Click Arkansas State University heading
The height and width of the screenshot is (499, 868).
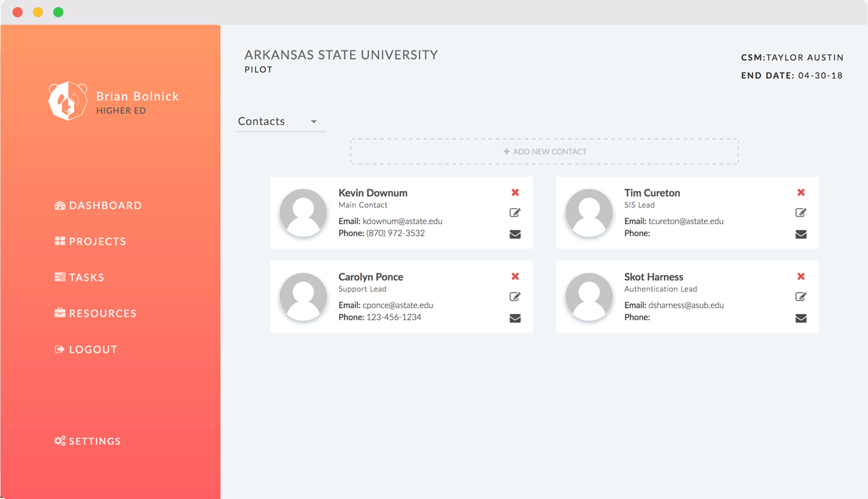[341, 55]
